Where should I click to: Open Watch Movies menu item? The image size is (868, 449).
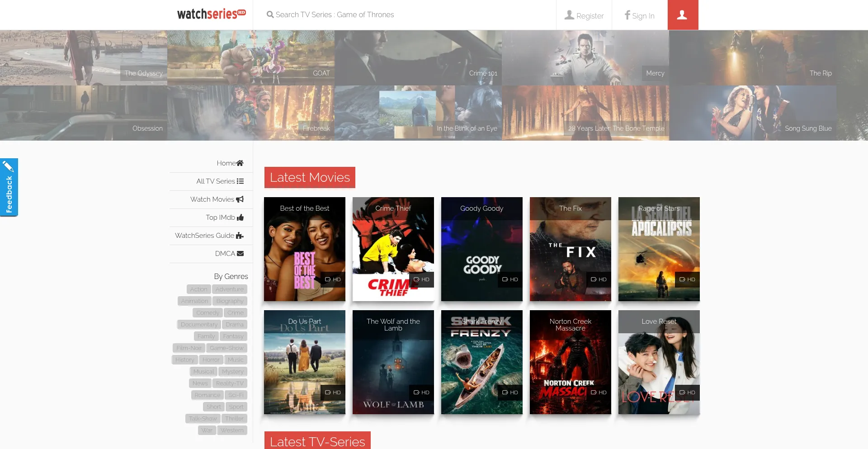pyautogui.click(x=212, y=199)
